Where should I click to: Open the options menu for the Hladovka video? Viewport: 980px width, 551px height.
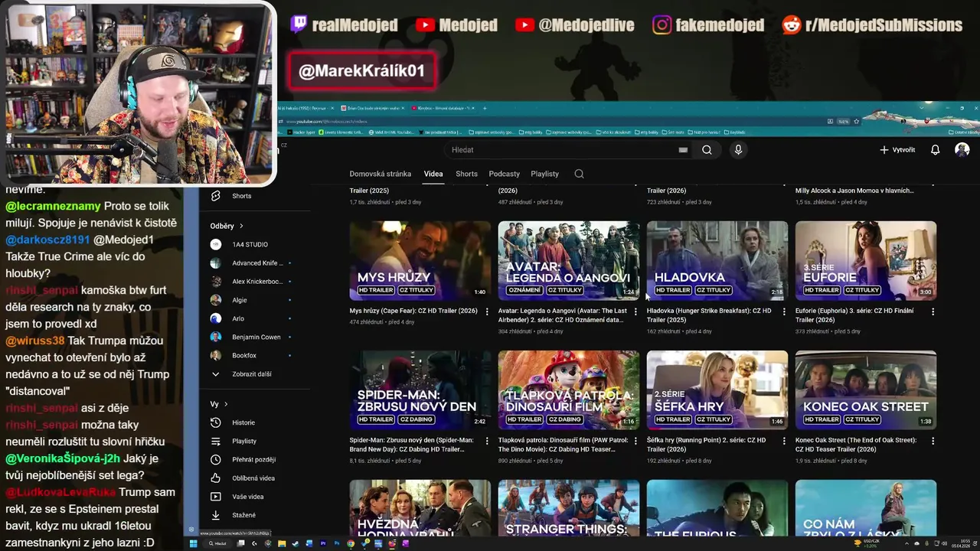click(784, 311)
